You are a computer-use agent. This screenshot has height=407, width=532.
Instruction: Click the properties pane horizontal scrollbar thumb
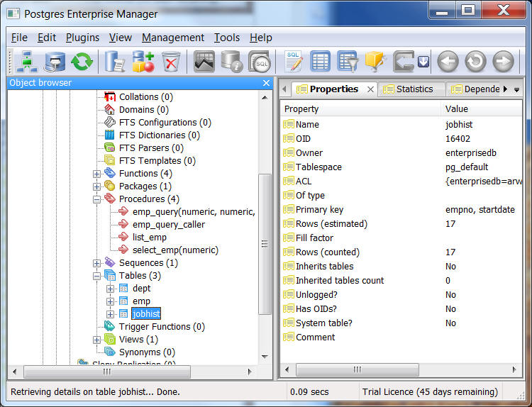(358, 369)
